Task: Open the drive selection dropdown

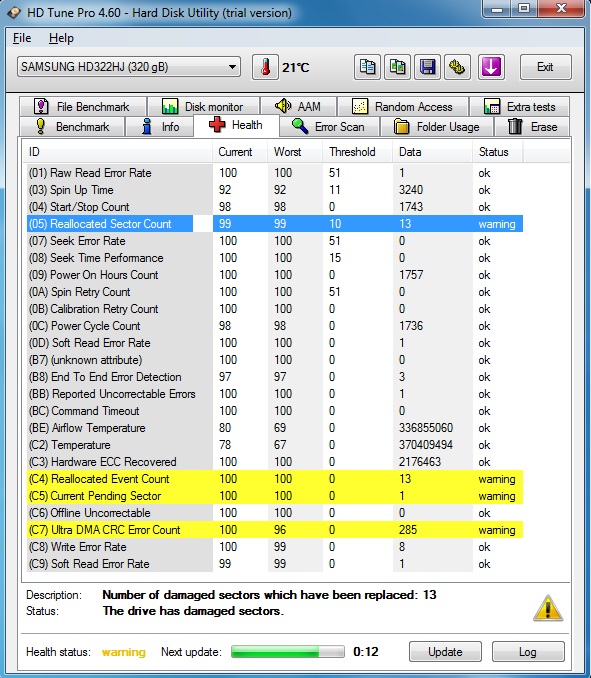Action: [129, 67]
